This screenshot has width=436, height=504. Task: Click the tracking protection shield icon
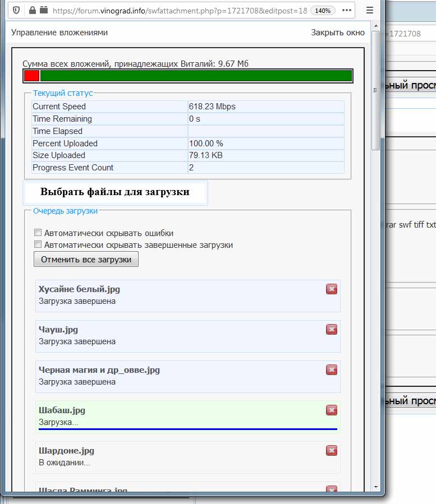16,10
